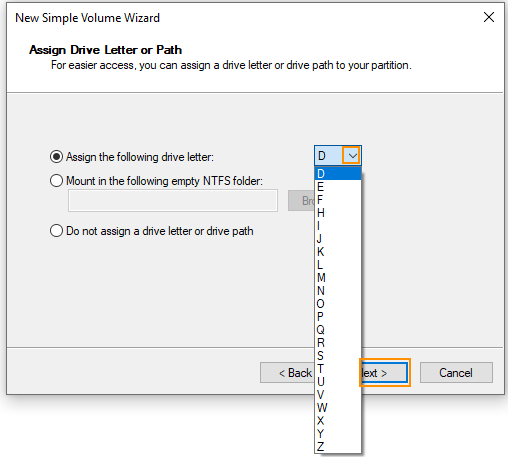This screenshot has height=457, width=508.
Task: Click the Next button
Action: click(x=384, y=373)
